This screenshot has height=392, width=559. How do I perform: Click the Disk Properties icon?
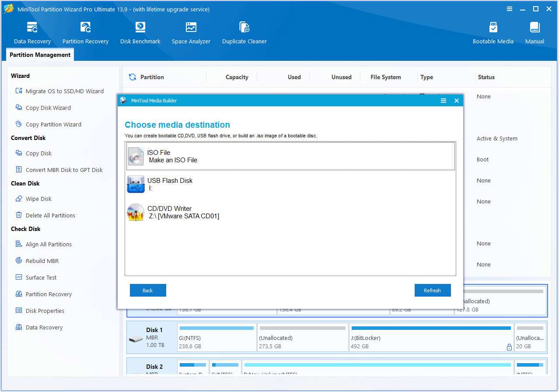tap(19, 311)
